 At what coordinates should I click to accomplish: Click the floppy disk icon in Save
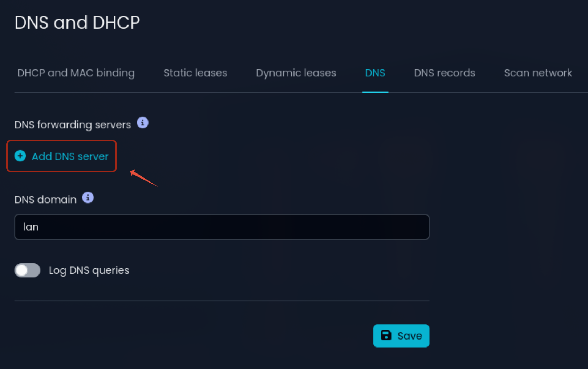(x=386, y=335)
